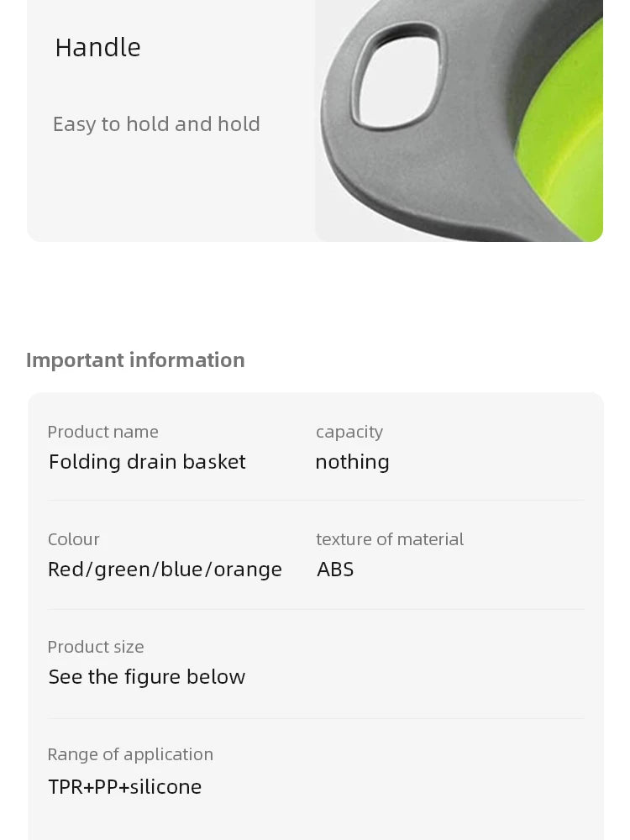Screen dimensions: 630x840
Task: Select the "nothing" capacity value
Action: point(352,462)
